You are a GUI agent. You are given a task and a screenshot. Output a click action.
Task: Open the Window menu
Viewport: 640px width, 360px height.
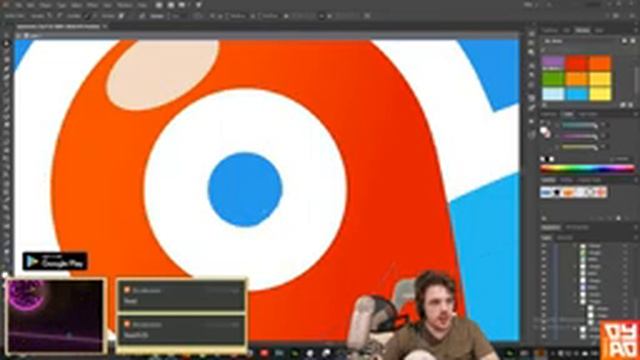124,6
